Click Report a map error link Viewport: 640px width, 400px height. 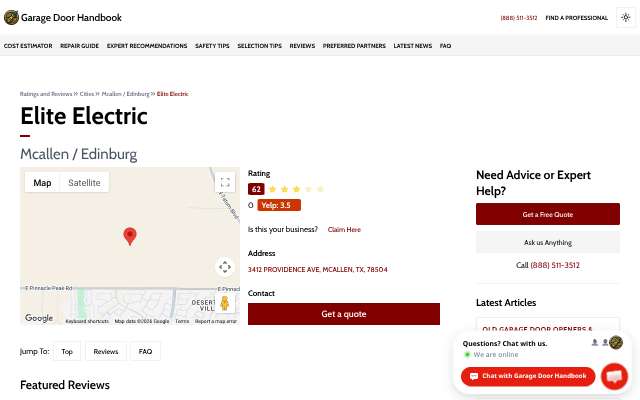(x=216, y=321)
